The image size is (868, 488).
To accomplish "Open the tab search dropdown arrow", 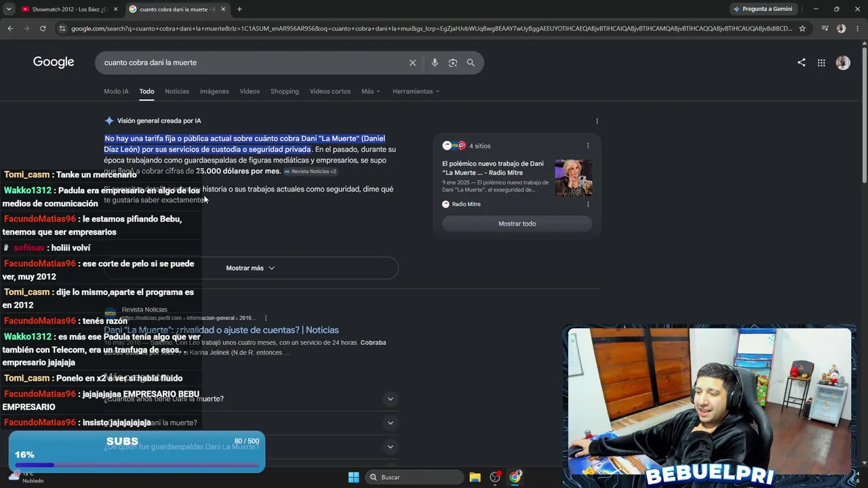I will click(x=9, y=9).
